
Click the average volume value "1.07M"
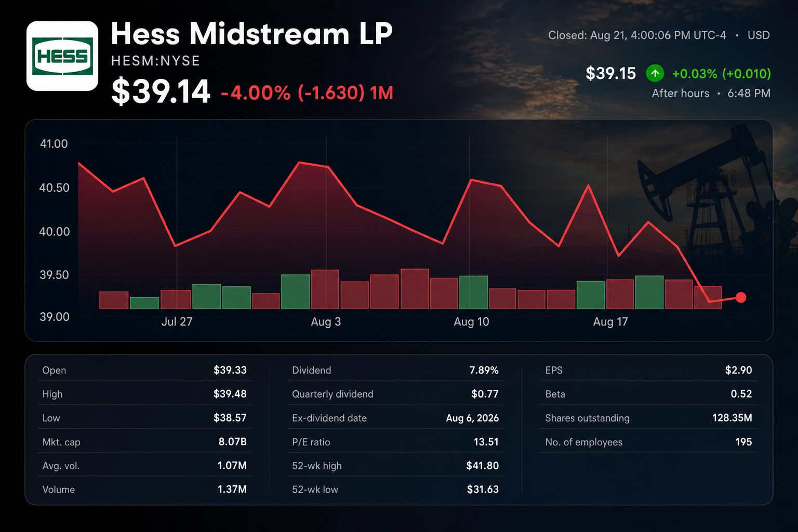pos(232,465)
